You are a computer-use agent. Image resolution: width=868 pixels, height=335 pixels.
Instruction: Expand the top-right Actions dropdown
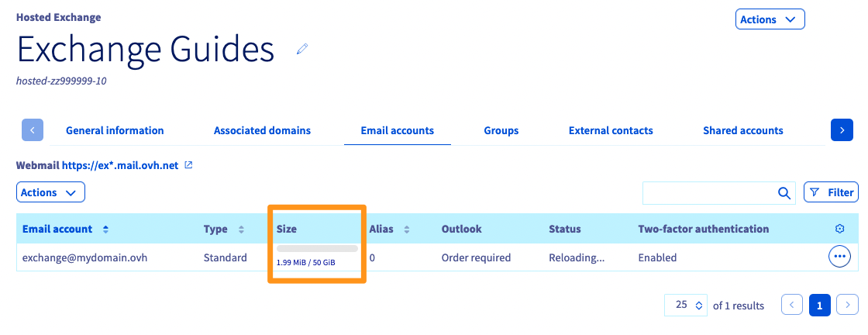tap(770, 19)
